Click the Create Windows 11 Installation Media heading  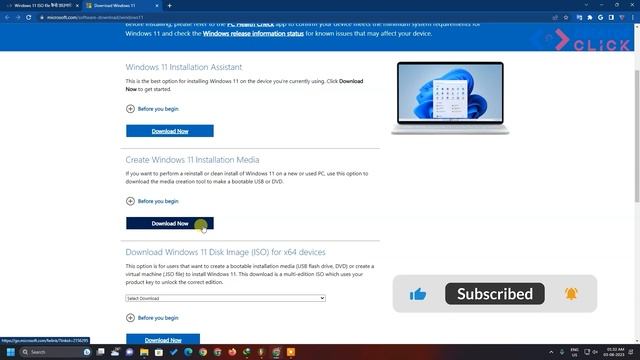(192, 160)
